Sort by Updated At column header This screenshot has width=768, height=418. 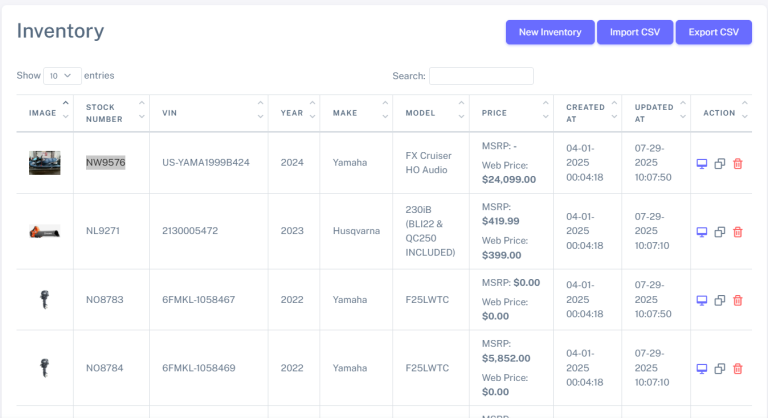click(655, 113)
